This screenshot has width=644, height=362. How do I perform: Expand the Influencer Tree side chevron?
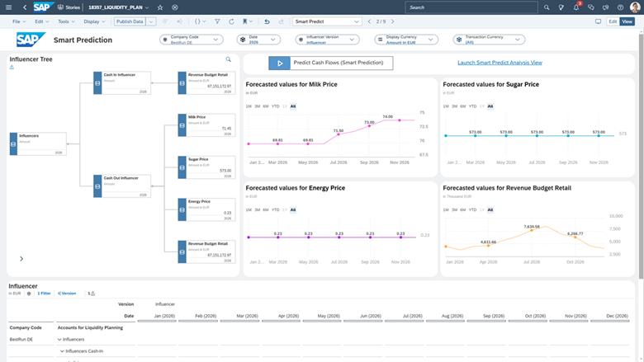point(21,259)
